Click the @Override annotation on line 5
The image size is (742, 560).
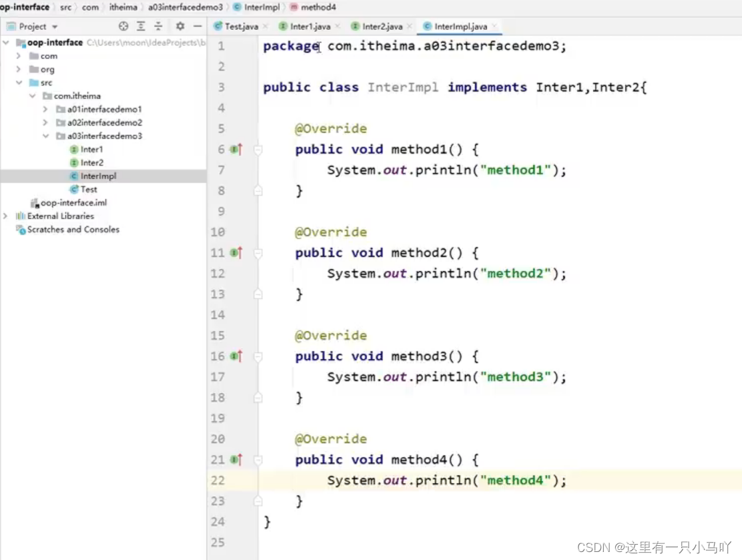pyautogui.click(x=331, y=129)
